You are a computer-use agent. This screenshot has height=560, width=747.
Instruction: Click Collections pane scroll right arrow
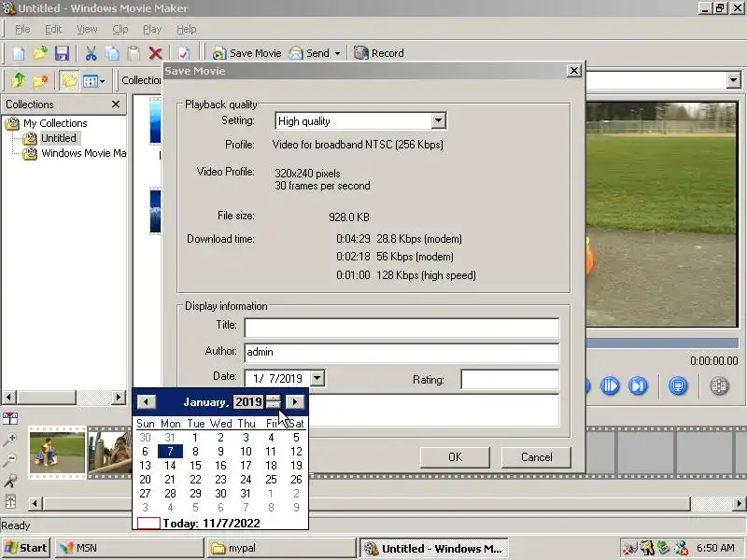[119, 397]
